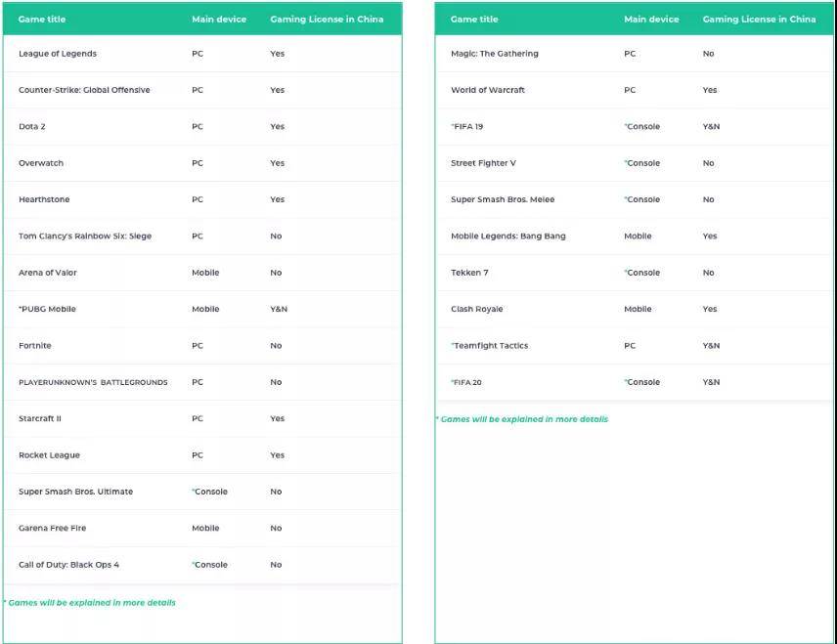837x644 pixels.
Task: Click the Street Fighter V title
Action: click(483, 163)
